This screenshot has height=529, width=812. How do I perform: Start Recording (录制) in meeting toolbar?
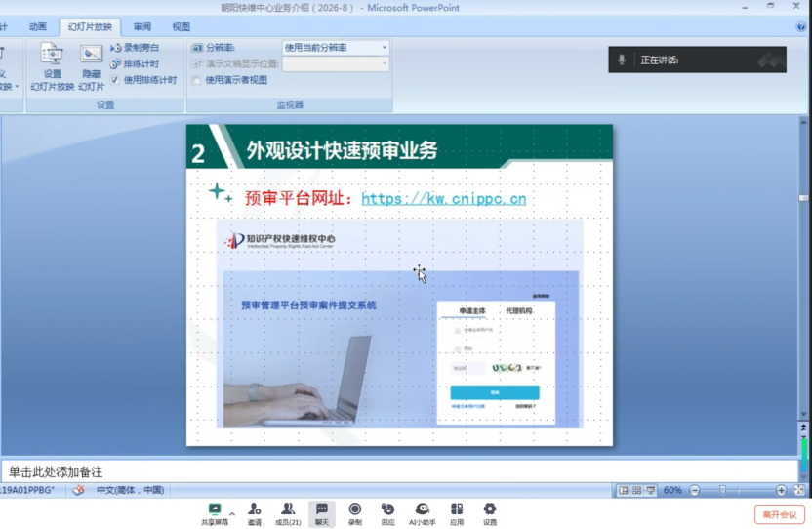coord(354,514)
